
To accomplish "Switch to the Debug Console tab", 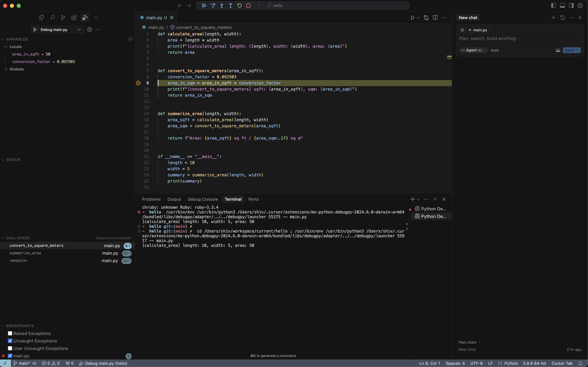I will coord(203,199).
